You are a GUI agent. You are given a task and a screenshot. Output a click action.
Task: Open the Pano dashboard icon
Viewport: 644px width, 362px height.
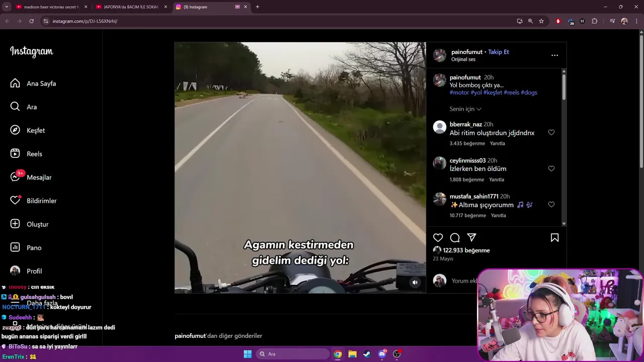(15, 247)
